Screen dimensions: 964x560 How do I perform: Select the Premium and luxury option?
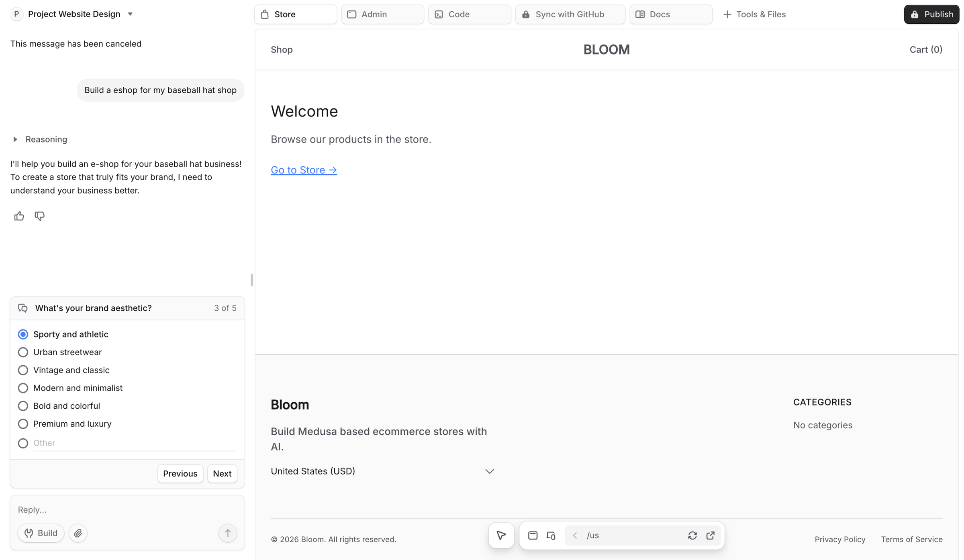point(23,424)
